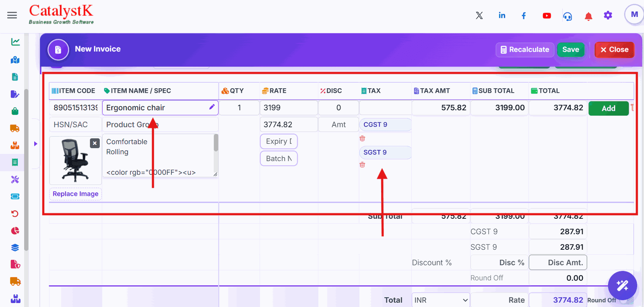Close the New Invoice form
Image resolution: width=644 pixels, height=307 pixels.
pos(614,50)
